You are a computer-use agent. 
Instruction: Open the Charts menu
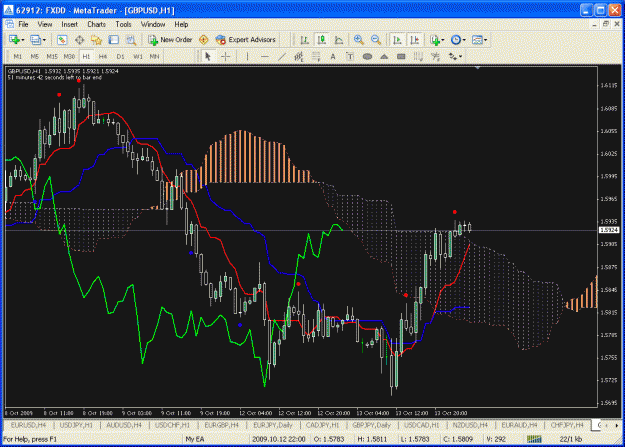(96, 24)
